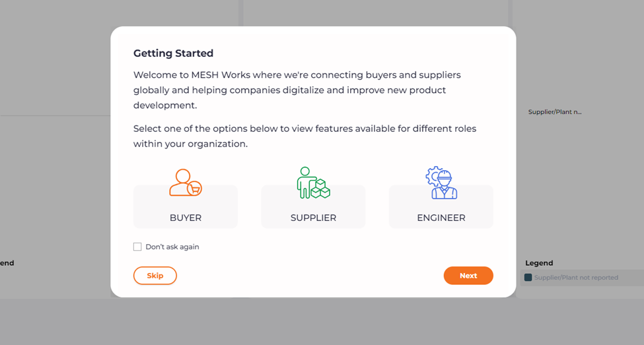Click the Getting Started dialog title
Image resolution: width=644 pixels, height=345 pixels.
173,53
